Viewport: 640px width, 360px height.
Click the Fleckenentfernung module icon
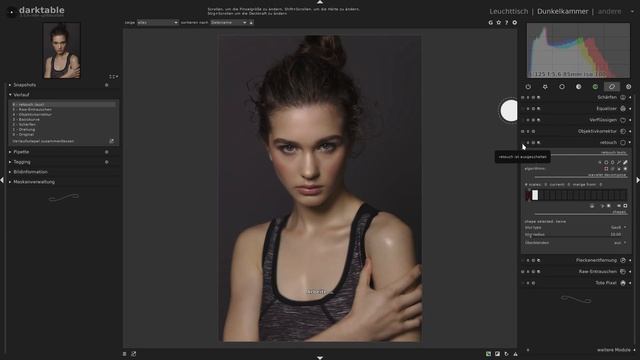pos(623,260)
